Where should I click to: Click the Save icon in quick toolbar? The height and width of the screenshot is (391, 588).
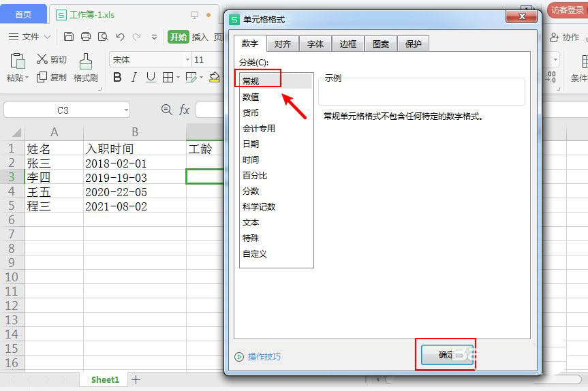click(x=69, y=36)
